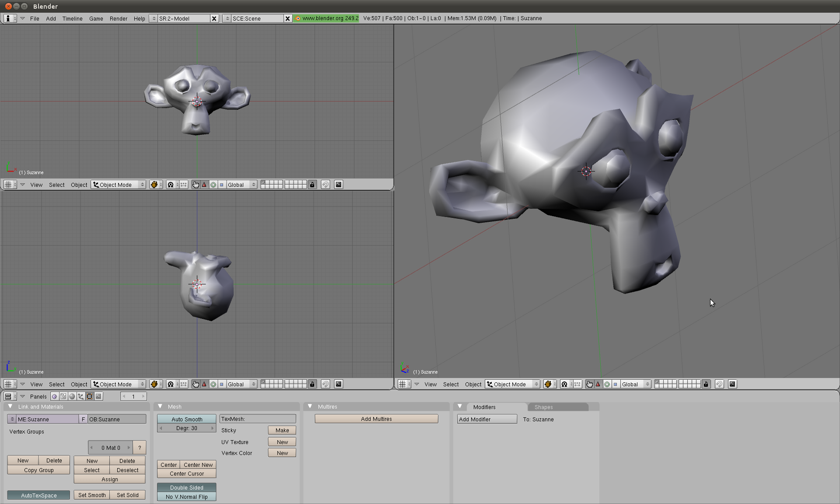This screenshot has width=840, height=504.
Task: Open Global orientation dropdown in perspective view
Action: tap(636, 384)
